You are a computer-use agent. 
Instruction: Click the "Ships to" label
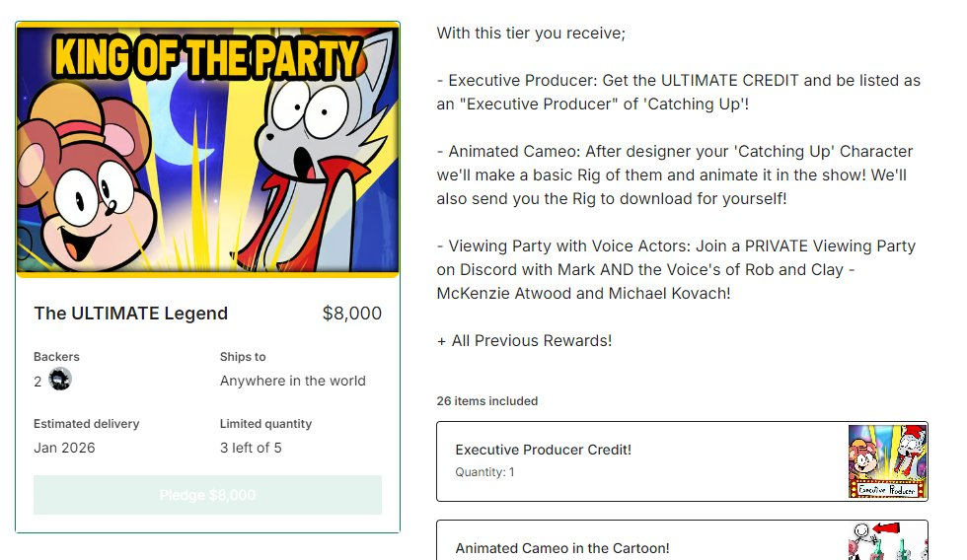[x=243, y=357]
